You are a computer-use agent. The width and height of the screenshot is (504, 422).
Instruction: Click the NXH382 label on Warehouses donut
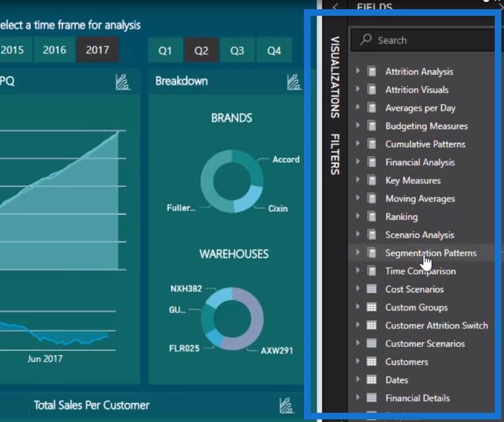point(186,288)
